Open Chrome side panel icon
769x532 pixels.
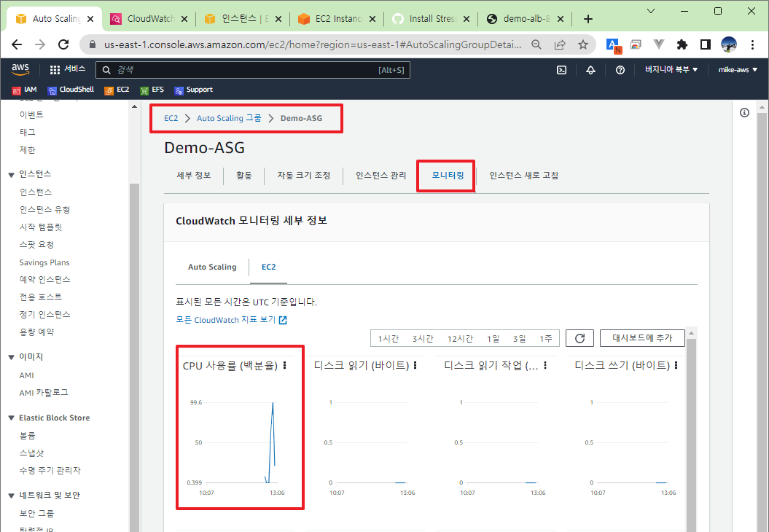tap(706, 44)
